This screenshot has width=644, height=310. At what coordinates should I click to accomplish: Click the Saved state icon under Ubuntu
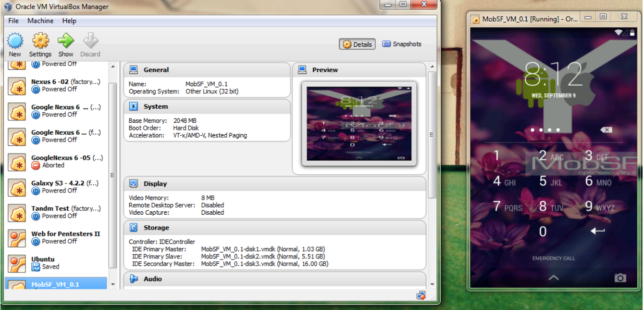tap(36, 267)
